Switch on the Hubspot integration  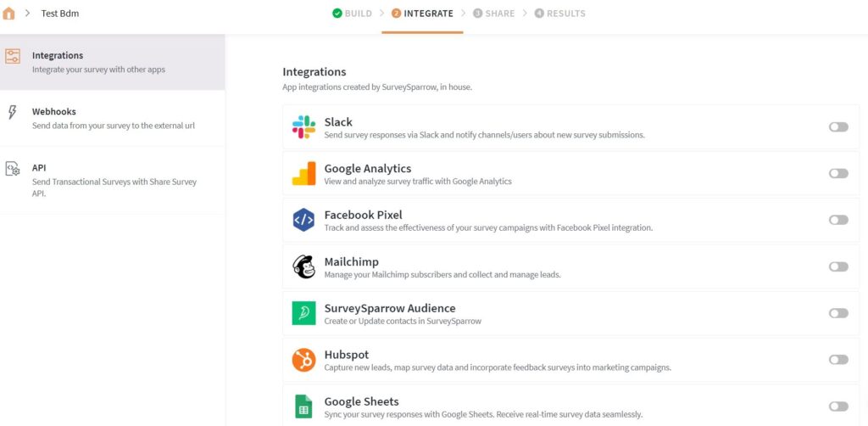coord(838,360)
